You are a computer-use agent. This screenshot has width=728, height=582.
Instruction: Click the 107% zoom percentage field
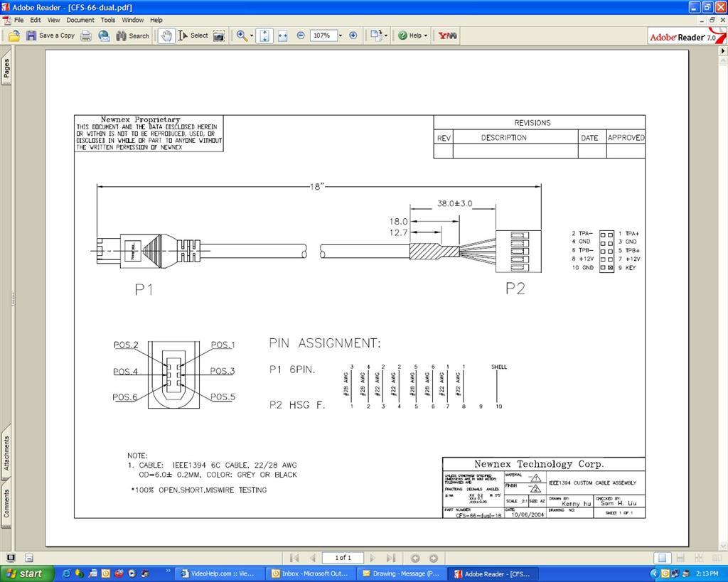322,36
